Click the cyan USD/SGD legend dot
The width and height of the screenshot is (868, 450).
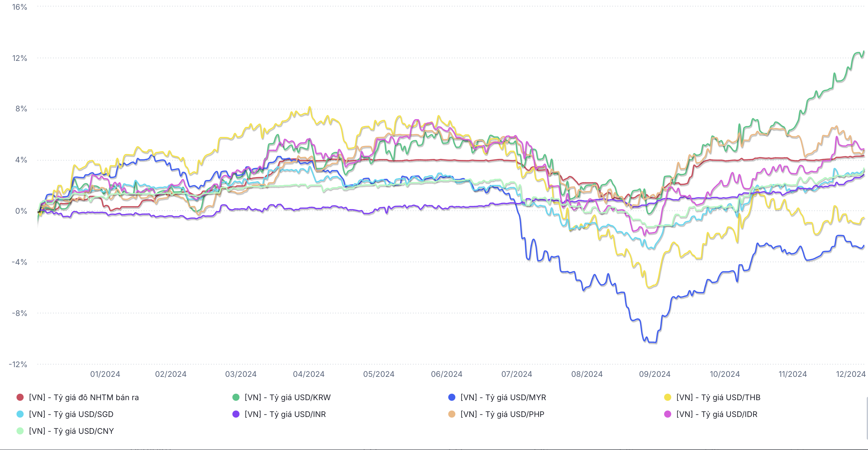click(x=20, y=414)
